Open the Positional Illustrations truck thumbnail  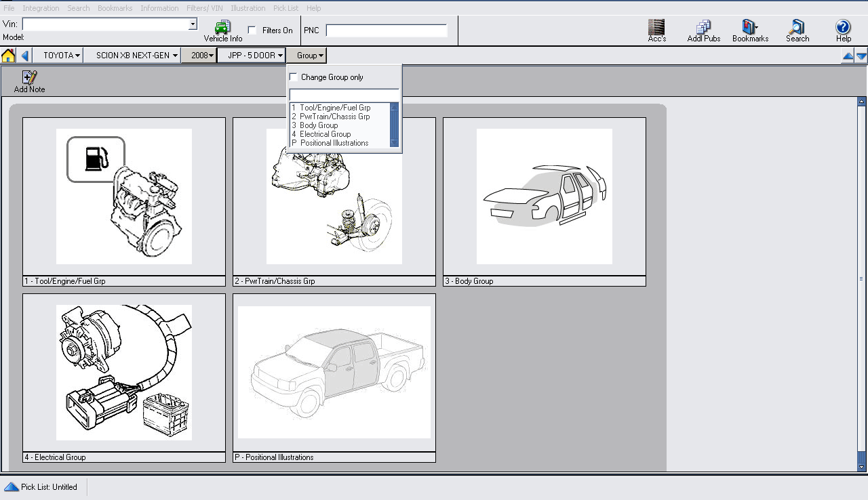point(334,373)
